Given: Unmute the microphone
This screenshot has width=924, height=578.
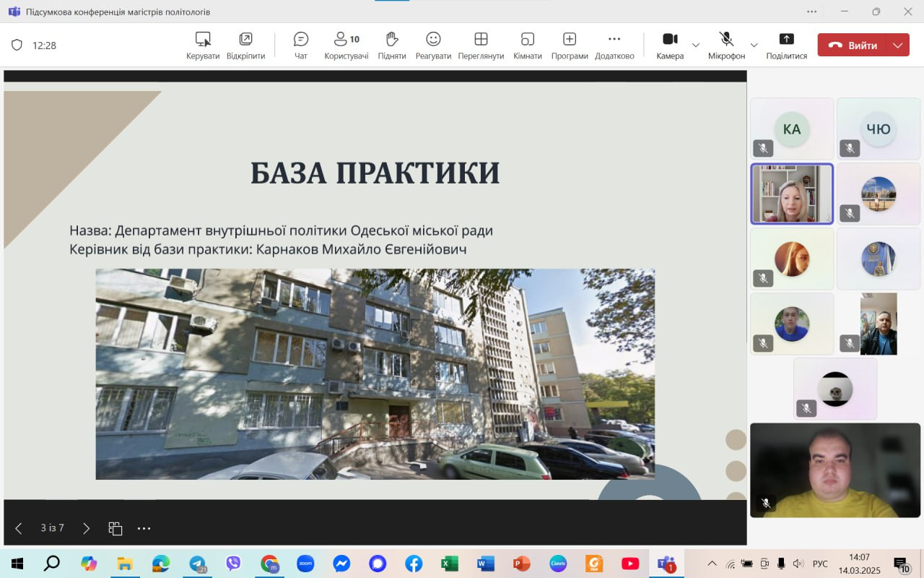Looking at the screenshot, I should click(726, 45).
